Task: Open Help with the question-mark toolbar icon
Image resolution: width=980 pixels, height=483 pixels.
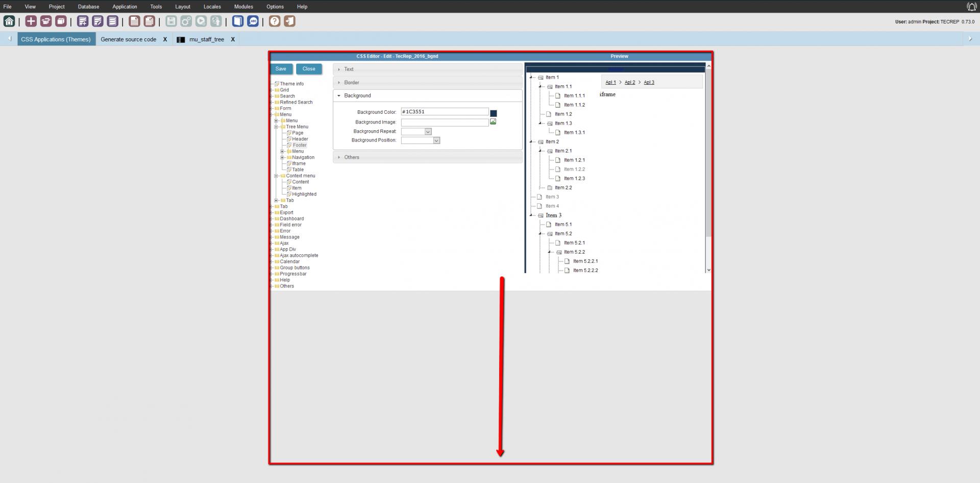Action: tap(275, 21)
